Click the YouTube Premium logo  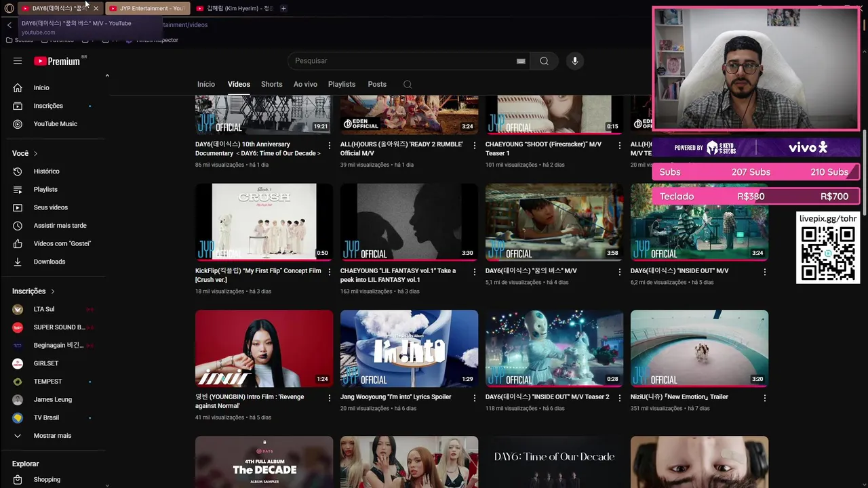57,61
